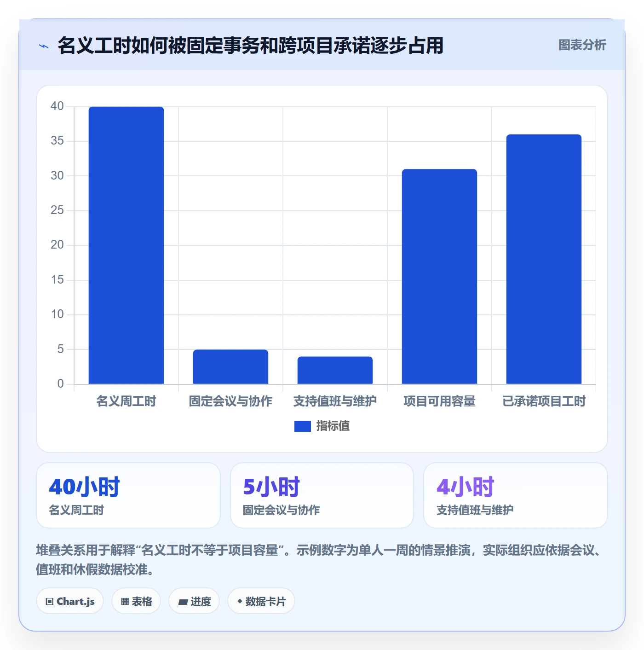644x650 pixels.
Task: Click the 固定会议与协作 x-axis label
Action: click(230, 401)
